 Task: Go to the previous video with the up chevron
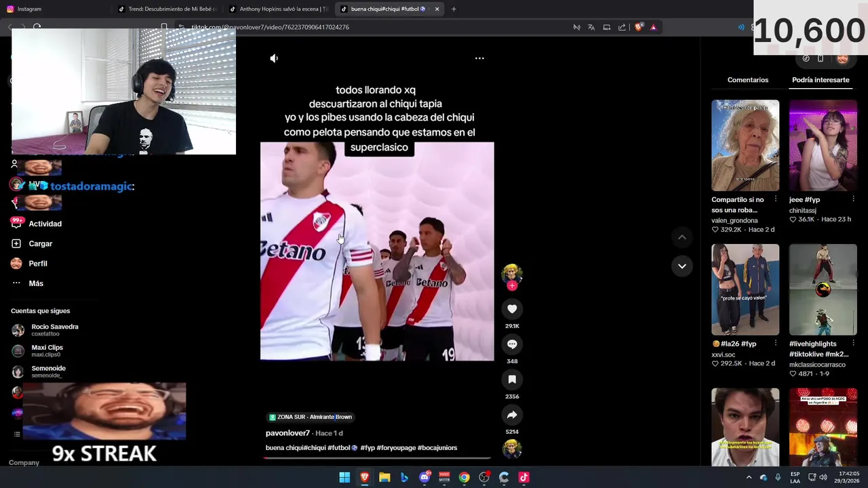(682, 237)
